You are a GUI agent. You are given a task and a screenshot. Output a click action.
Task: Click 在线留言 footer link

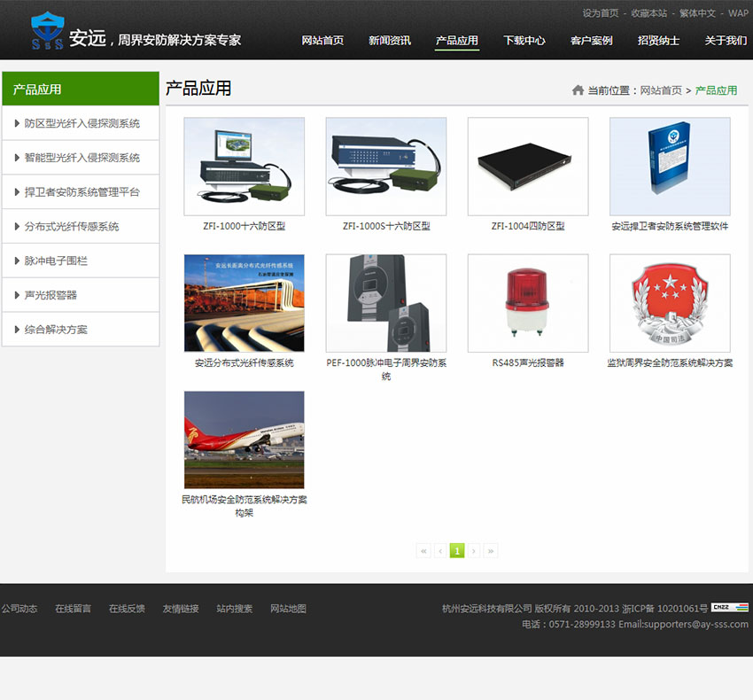(73, 609)
